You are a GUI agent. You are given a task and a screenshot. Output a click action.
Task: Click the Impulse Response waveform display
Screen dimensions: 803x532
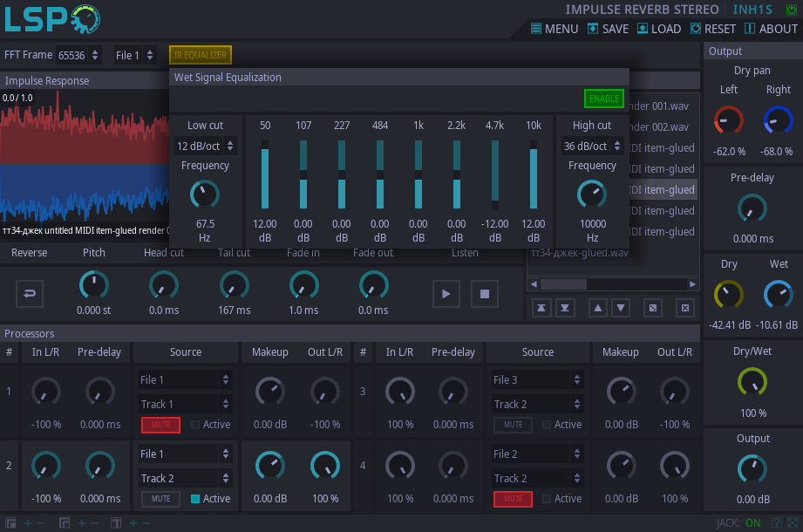pyautogui.click(x=85, y=163)
